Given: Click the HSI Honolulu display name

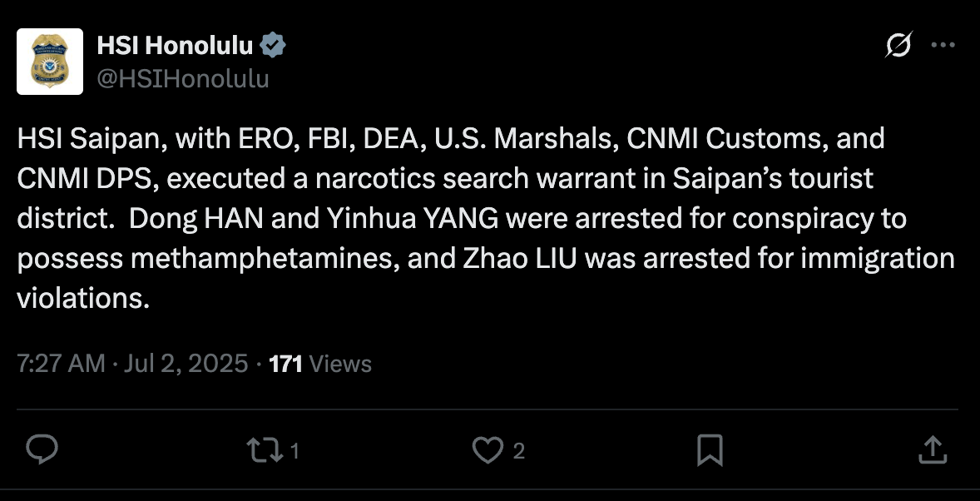Looking at the screenshot, I should pos(175,46).
